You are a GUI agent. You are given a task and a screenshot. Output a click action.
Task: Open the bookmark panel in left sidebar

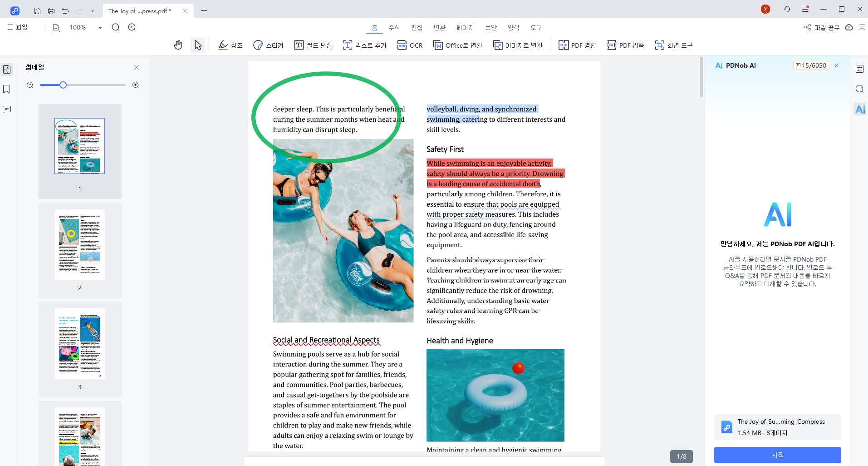click(x=7, y=89)
